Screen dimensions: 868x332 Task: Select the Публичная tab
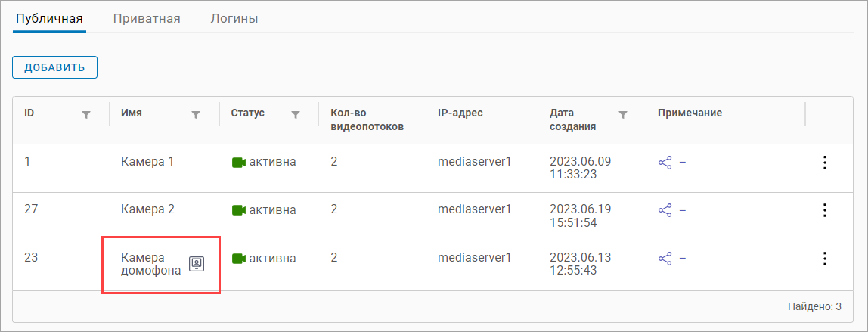pyautogui.click(x=49, y=18)
